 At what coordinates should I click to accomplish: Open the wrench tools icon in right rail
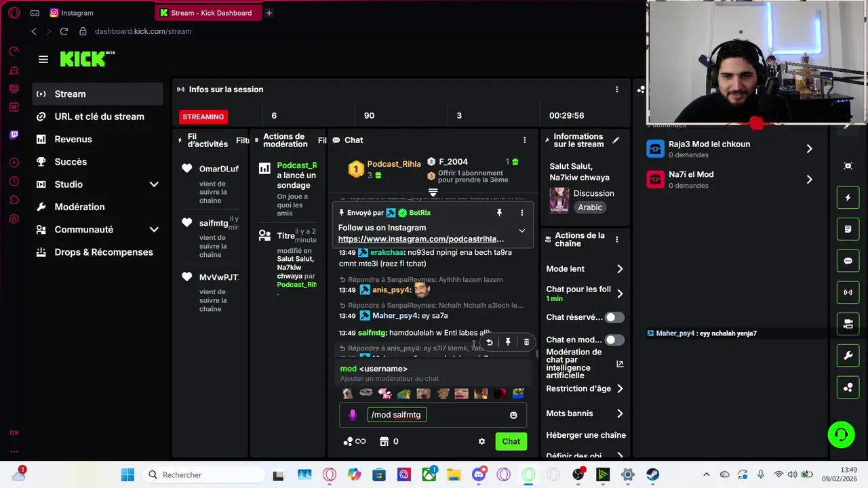(x=848, y=356)
